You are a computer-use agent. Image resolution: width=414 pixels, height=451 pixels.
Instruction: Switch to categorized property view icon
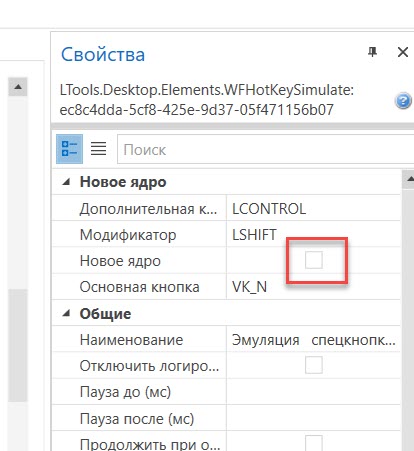pos(69,149)
